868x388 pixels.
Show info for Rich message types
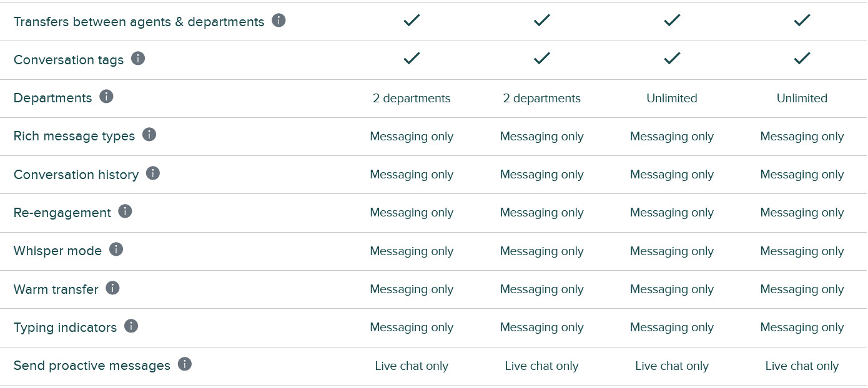[x=149, y=135]
